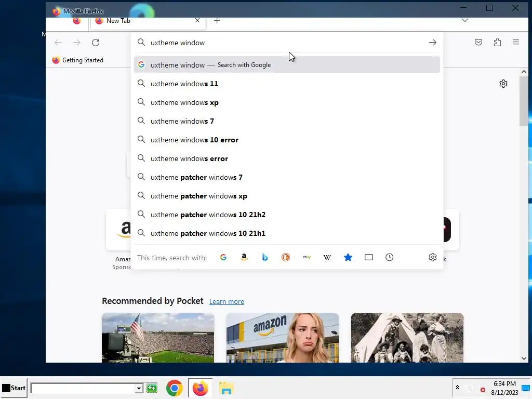
Task: Search this time with Google icon
Action: coord(223,257)
